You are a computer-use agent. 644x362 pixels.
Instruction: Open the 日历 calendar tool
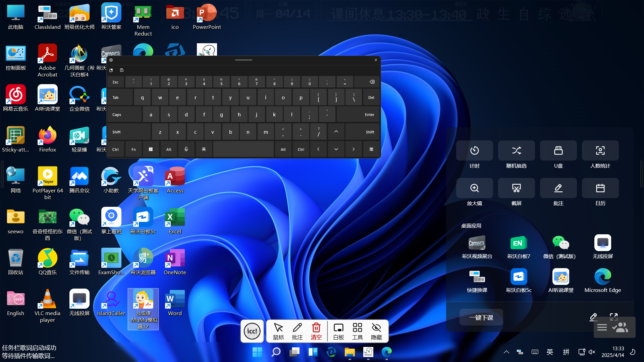point(600,188)
